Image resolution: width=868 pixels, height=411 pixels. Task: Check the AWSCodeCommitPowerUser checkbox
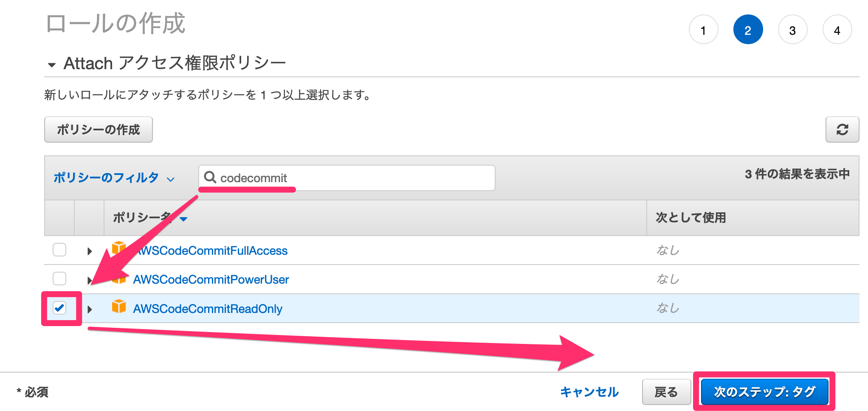point(59,279)
